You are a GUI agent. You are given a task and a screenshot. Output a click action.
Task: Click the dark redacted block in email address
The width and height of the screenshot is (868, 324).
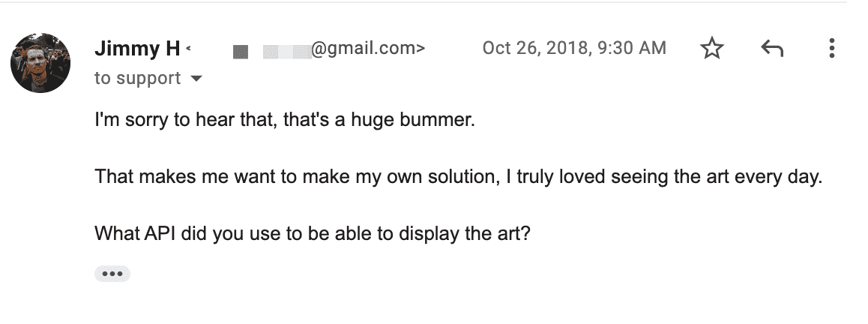(241, 52)
